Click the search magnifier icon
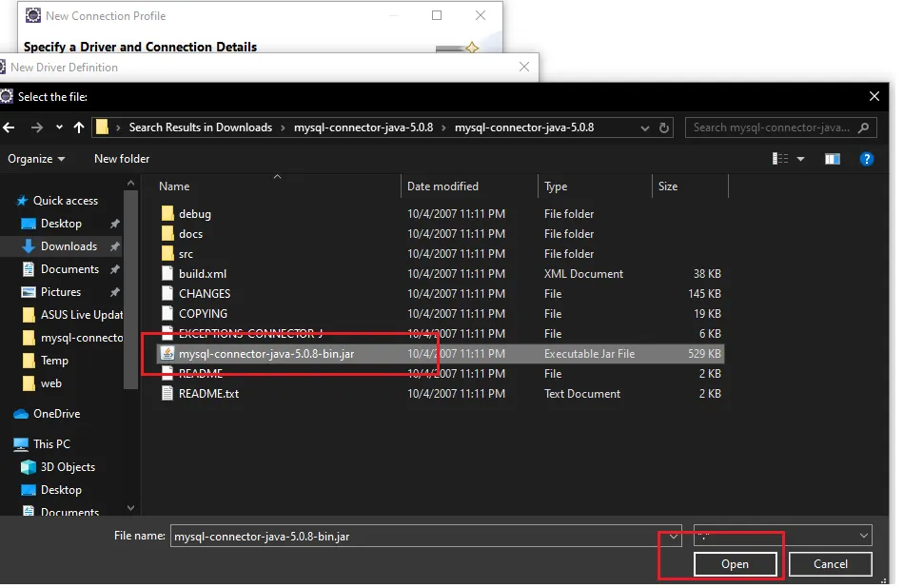923x588 pixels. (864, 127)
